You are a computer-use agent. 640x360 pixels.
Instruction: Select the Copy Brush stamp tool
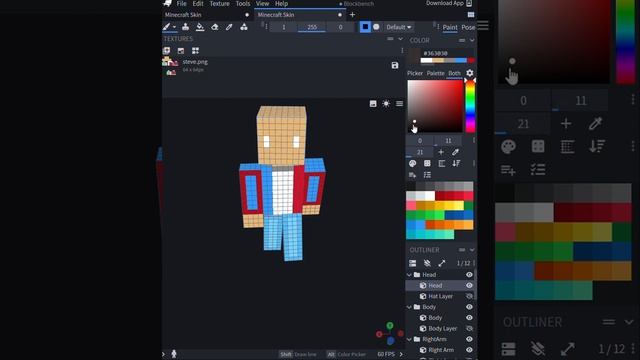(x=185, y=27)
